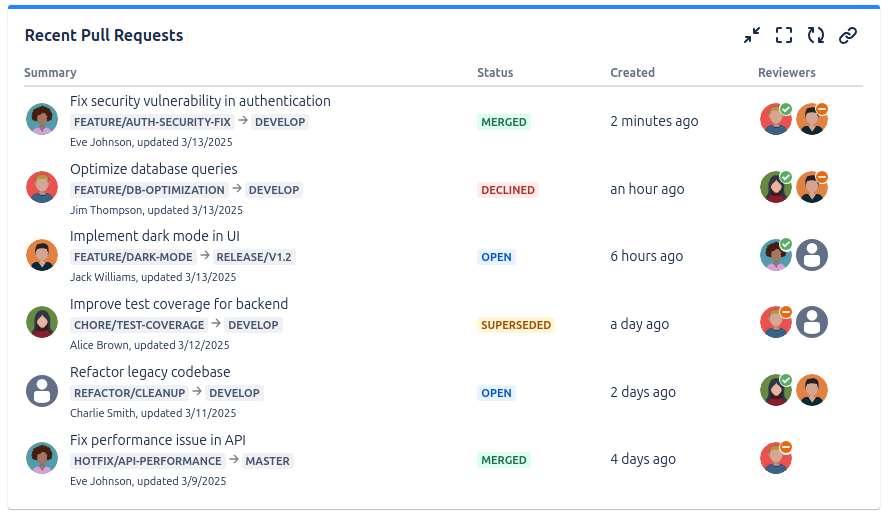
Task: Open 'Refactor legacy codebase' pull request
Action: point(150,372)
